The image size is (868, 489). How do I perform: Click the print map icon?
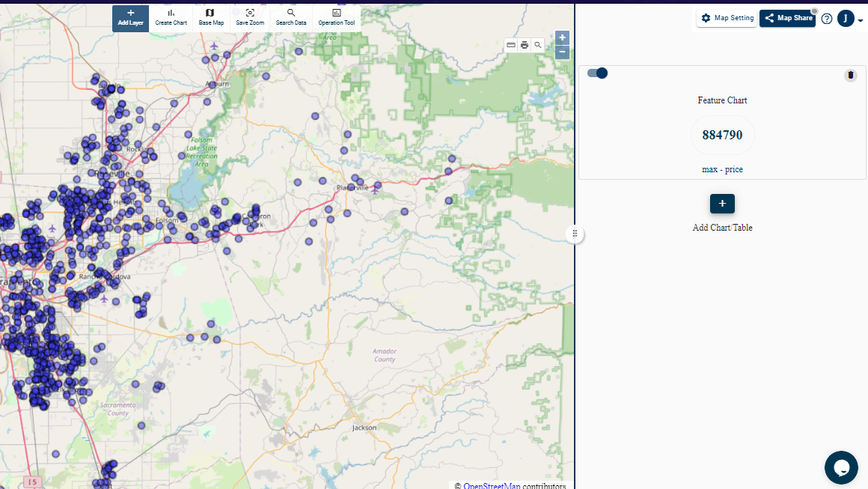click(x=525, y=45)
